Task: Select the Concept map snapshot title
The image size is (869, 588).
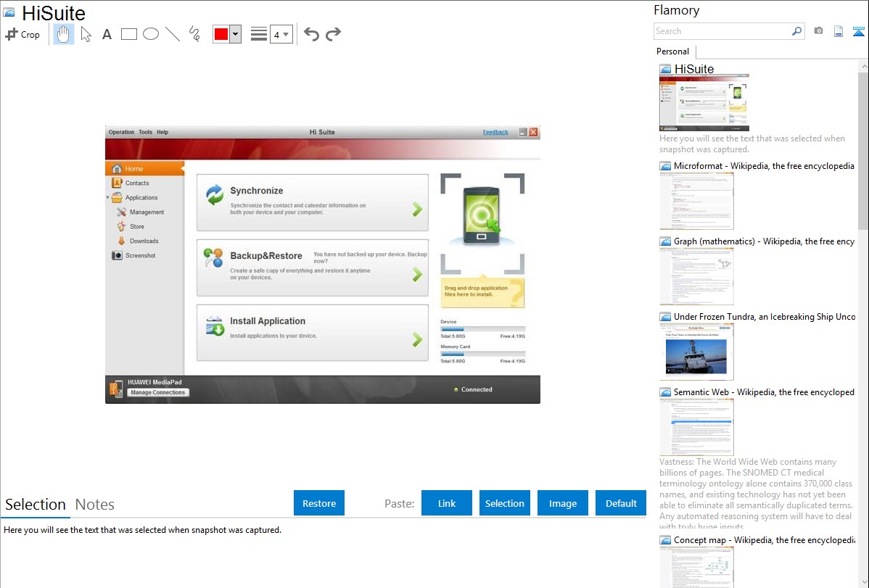Action: tap(764, 539)
